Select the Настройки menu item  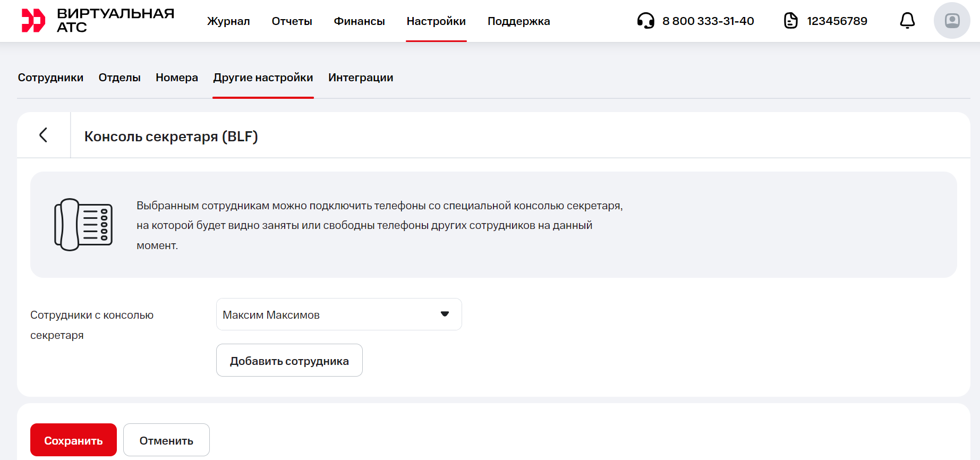pyautogui.click(x=436, y=21)
